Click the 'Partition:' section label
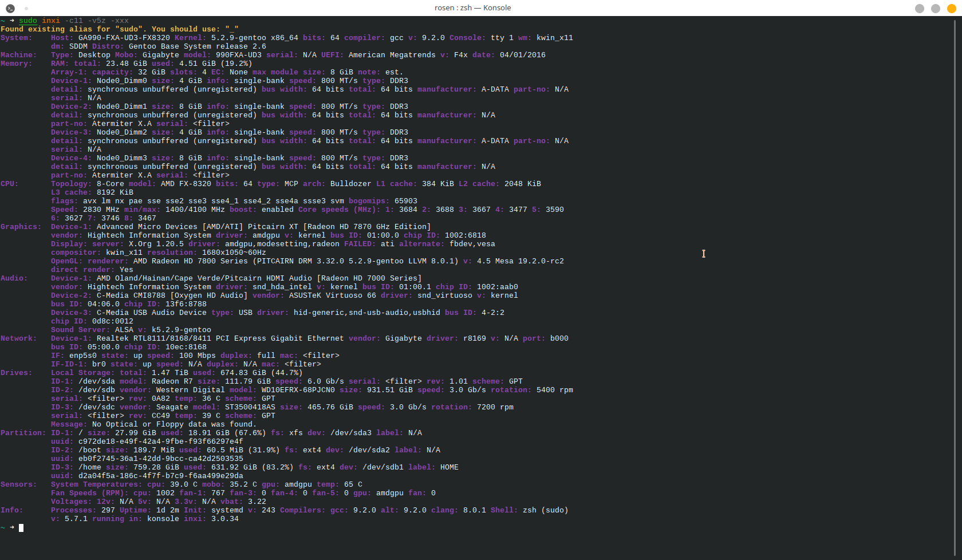The height and width of the screenshot is (560, 962). pyautogui.click(x=23, y=433)
